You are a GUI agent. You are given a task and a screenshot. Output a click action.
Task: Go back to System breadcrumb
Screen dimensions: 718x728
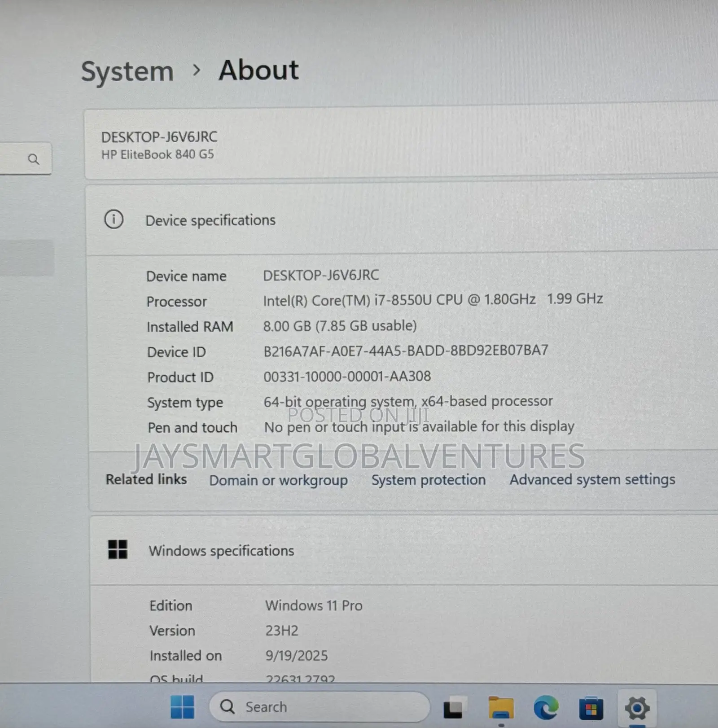point(127,72)
